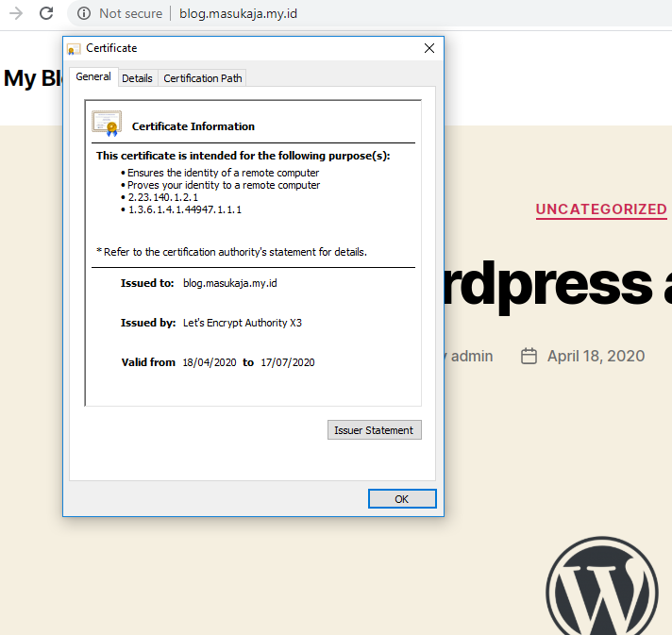
Task: Click the browser forward arrow
Action: [x=16, y=13]
